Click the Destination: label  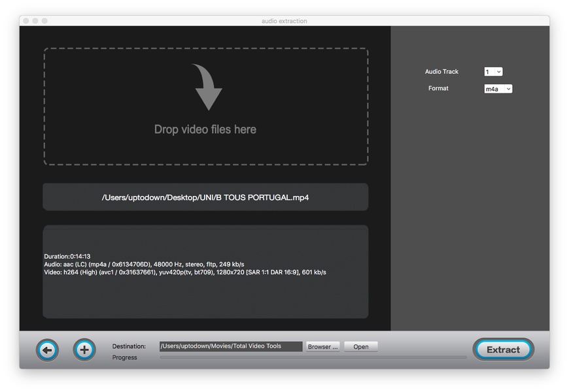129,346
